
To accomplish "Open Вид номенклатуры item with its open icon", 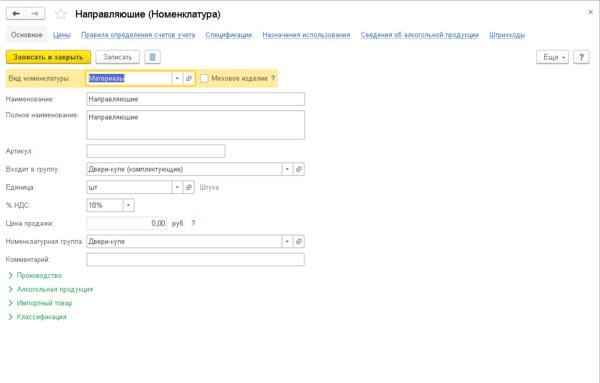I will tap(189, 78).
